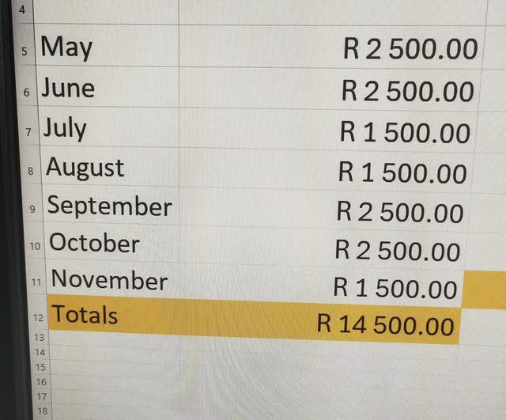Click July's R 1 500.00 amount cell
Viewport: 506px width, 420px height.
(327, 130)
